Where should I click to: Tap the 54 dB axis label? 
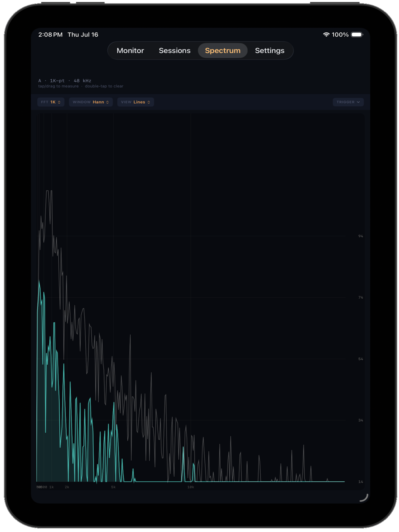coord(360,359)
